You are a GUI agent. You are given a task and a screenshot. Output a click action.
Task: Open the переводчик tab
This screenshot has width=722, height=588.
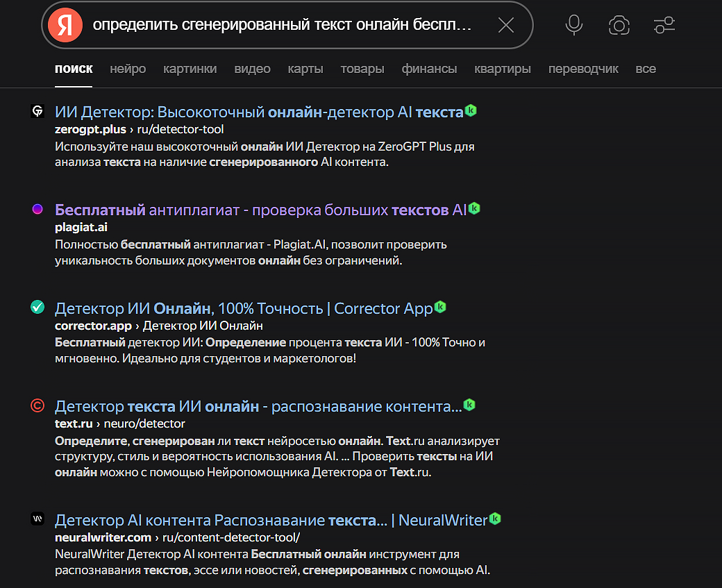(583, 69)
